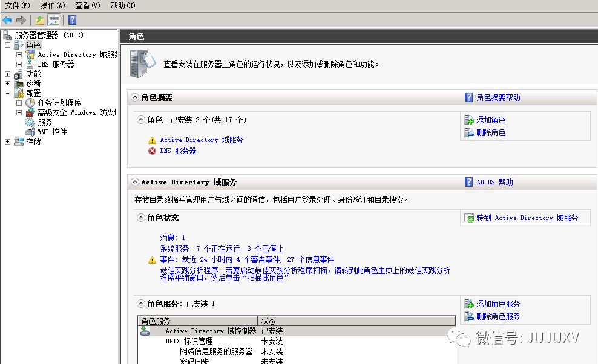Collapse Active Directory 域服务 section header
This screenshot has width=598, height=364.
tap(135, 182)
